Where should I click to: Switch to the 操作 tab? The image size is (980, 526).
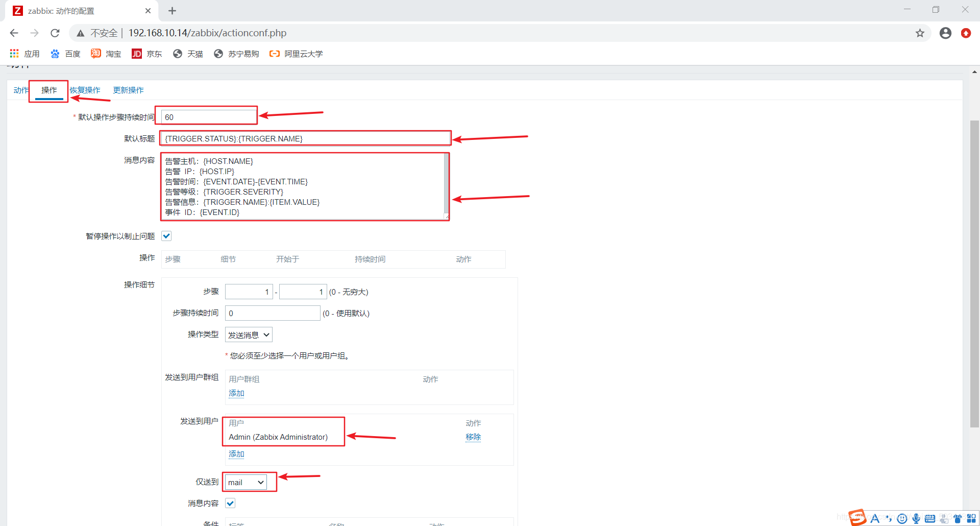click(x=49, y=90)
